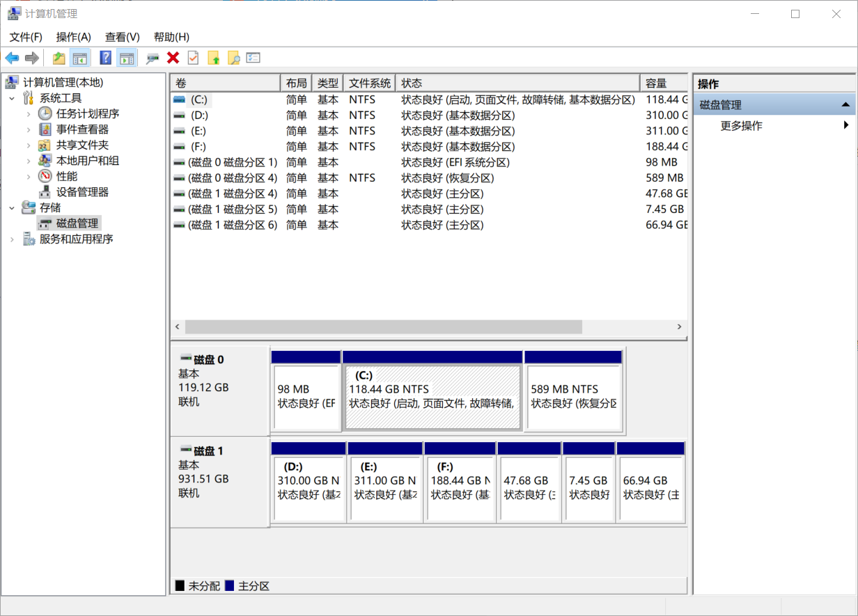This screenshot has width=858, height=616.
Task: Select the 磁盘 0 磁盘分区 1 row
Action: (x=429, y=162)
